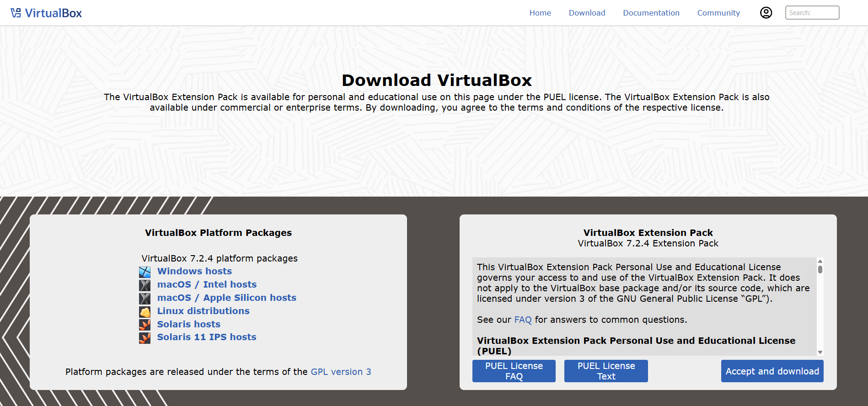Open the FAQ link in license text
Screen dimensions: 868x406
pos(523,320)
